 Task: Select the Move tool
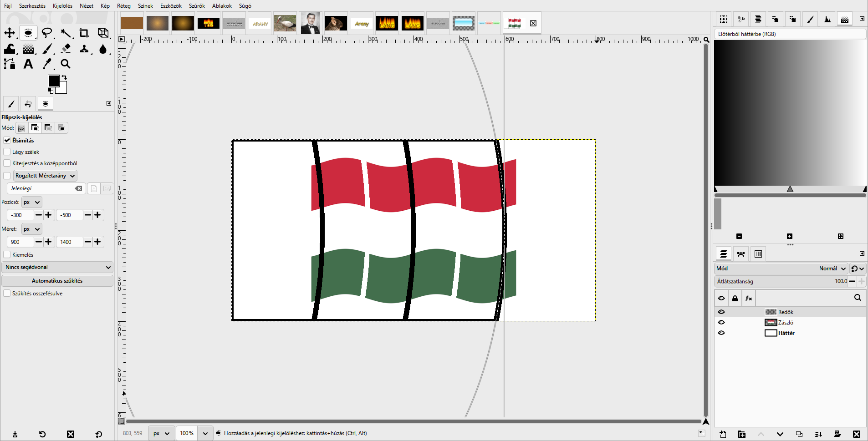pos(10,33)
